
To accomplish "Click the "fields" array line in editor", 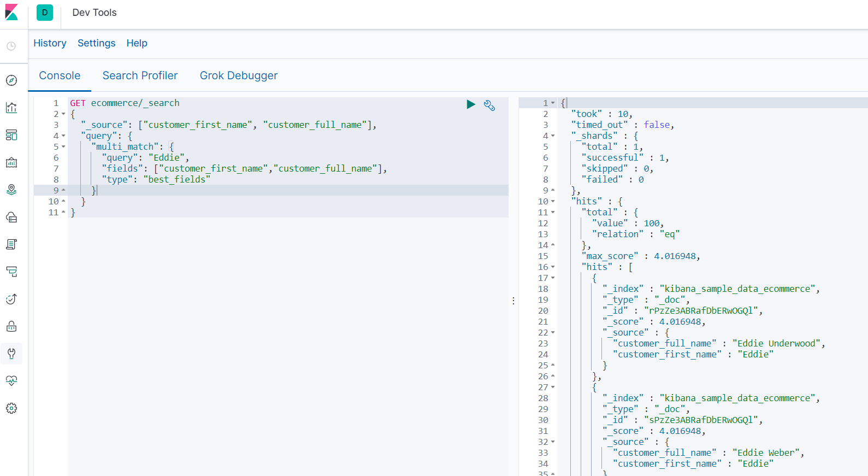I will click(244, 168).
